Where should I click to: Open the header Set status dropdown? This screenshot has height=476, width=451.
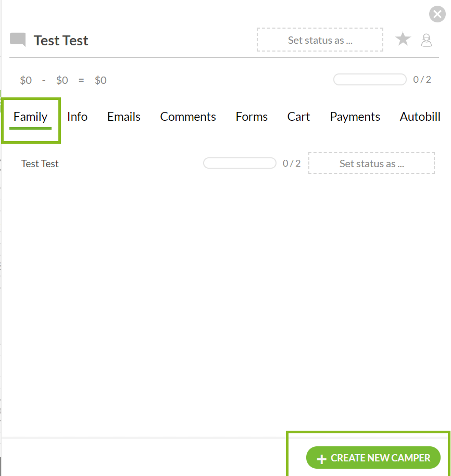[x=320, y=40]
